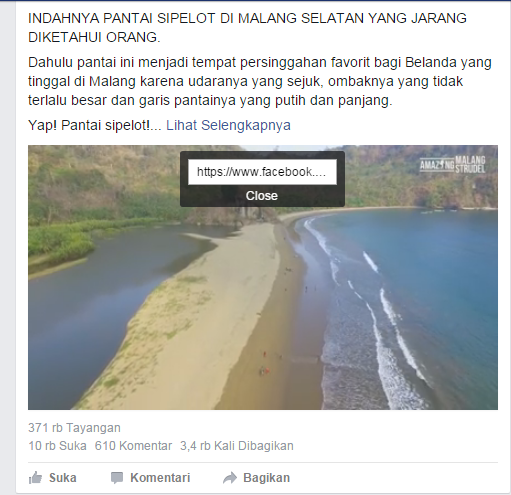This screenshot has width=511, height=495.
Task: Select the facebook URL text field
Action: (x=262, y=172)
